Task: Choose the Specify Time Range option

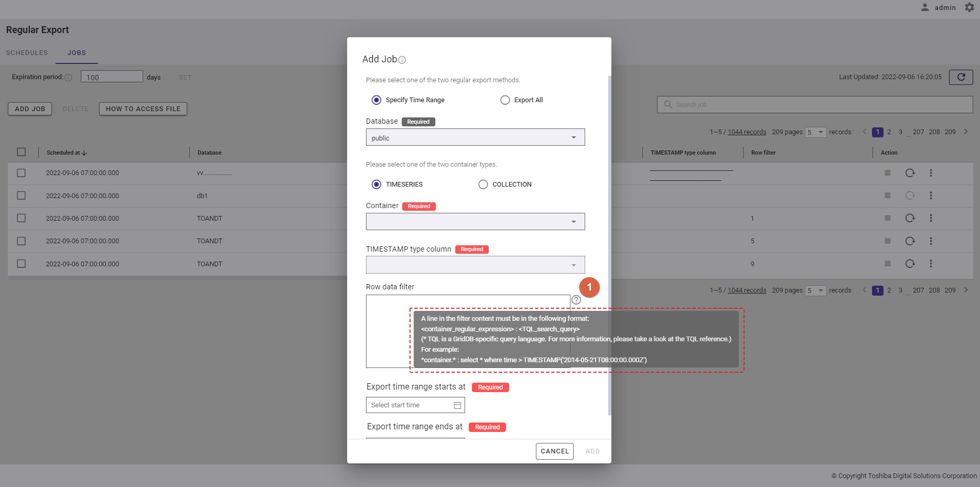Action: (x=376, y=100)
